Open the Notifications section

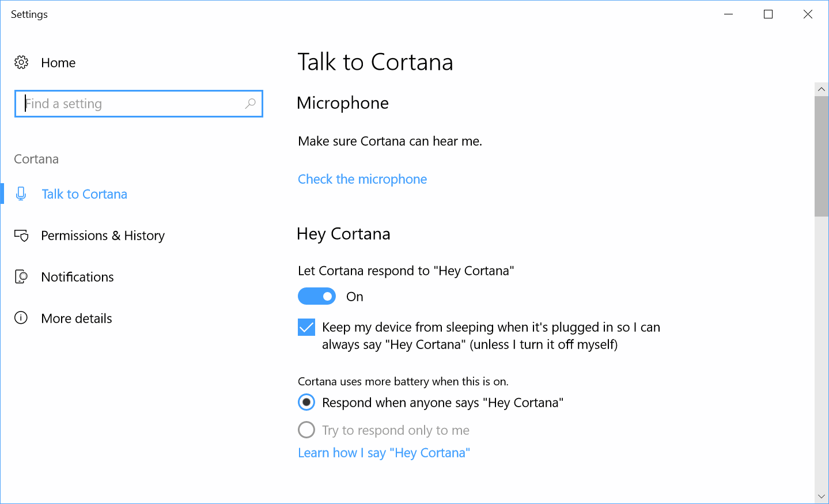tap(77, 277)
